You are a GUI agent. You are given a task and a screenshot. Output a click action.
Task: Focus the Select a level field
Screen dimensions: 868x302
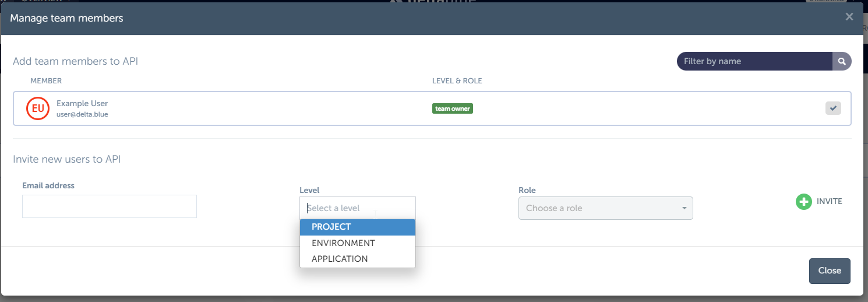(x=357, y=208)
